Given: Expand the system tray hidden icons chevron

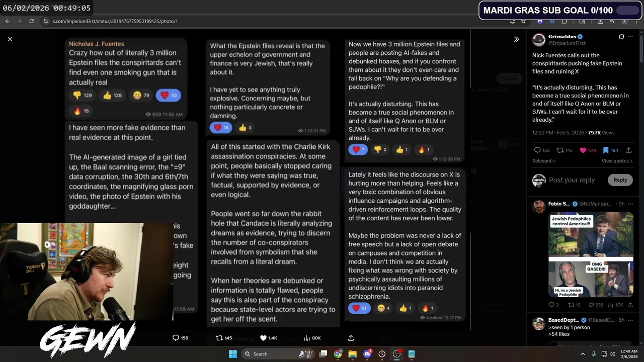Looking at the screenshot, I should (584, 354).
